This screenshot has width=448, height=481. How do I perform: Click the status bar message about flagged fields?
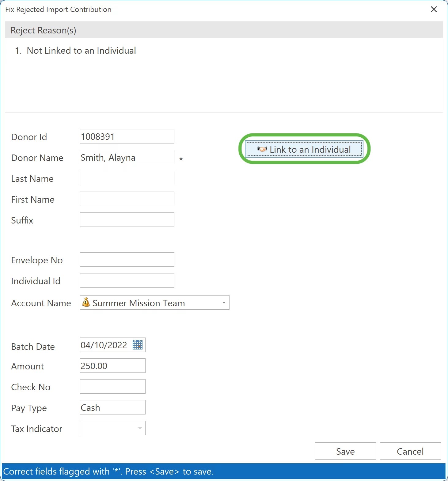pos(108,471)
